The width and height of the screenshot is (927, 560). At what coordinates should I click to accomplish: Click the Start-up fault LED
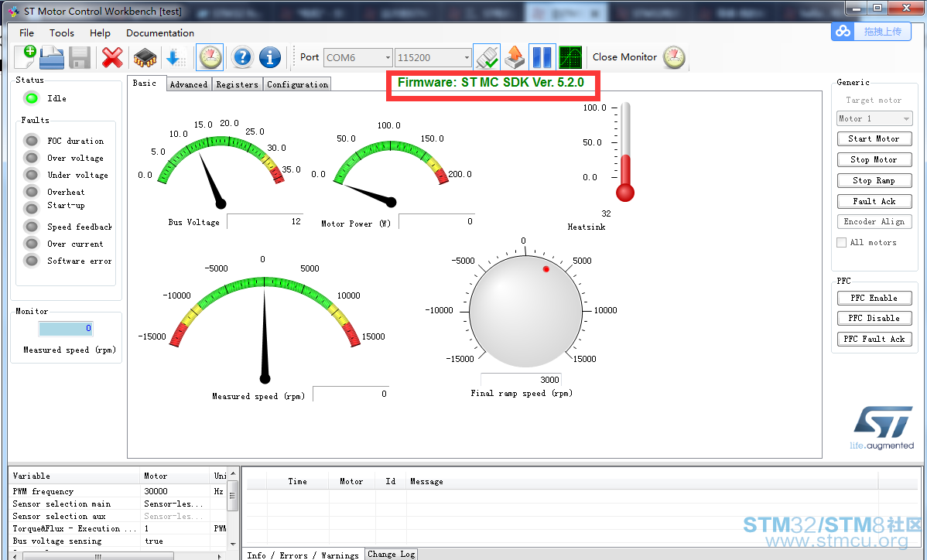(x=31, y=208)
